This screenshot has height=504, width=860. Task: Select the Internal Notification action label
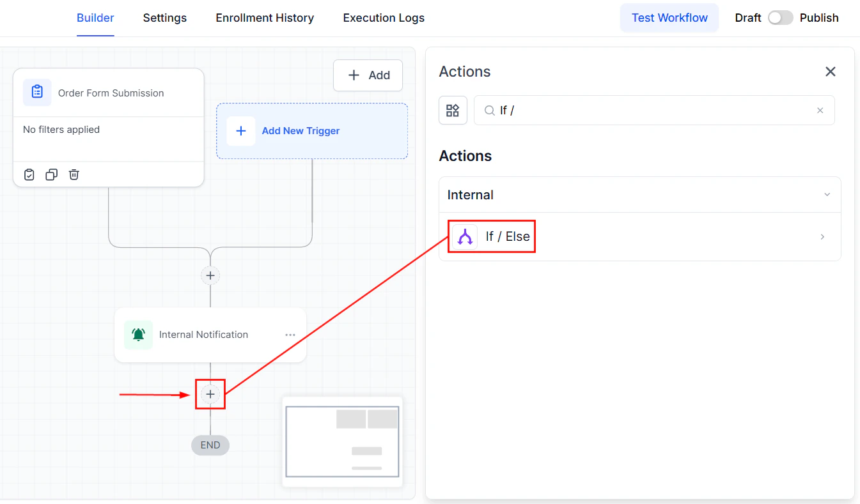pos(203,335)
